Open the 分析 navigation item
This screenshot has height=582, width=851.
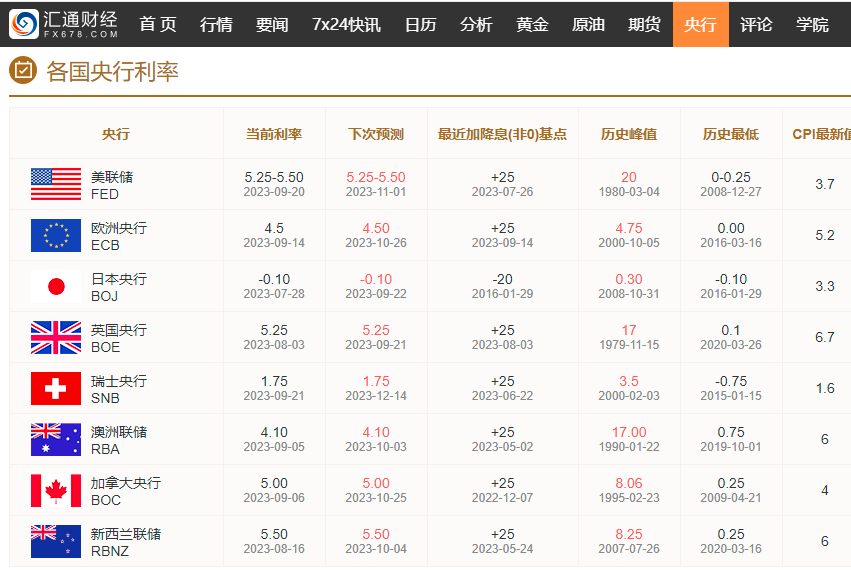point(476,24)
